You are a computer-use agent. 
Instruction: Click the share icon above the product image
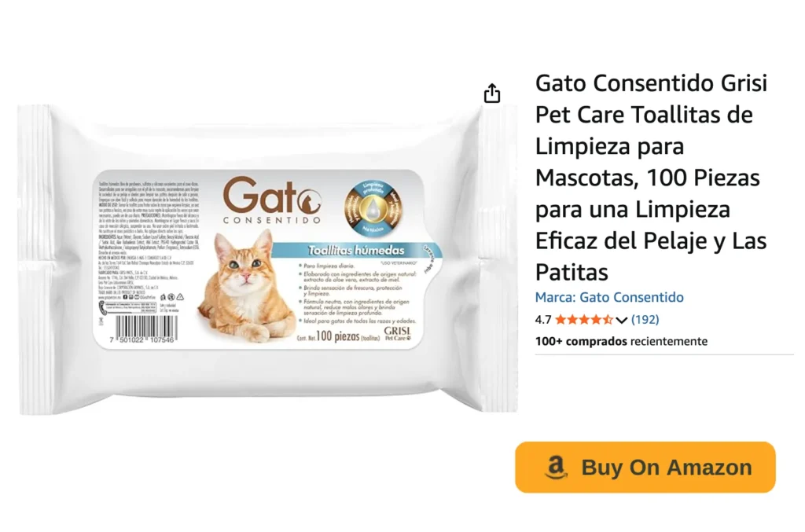(492, 94)
